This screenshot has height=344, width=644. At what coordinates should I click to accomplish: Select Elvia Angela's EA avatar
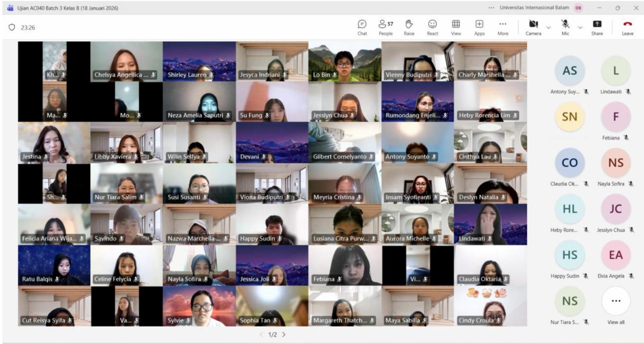click(615, 255)
